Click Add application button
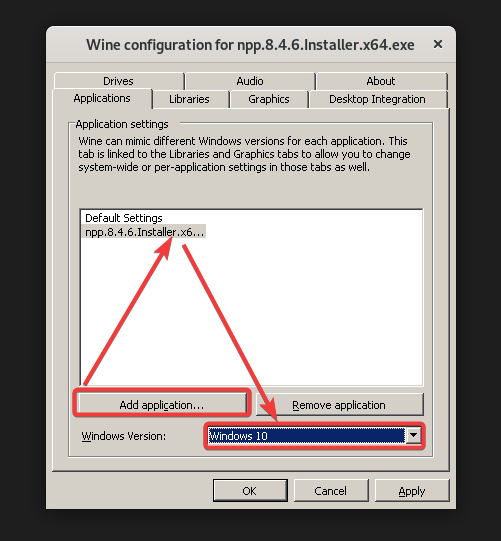Image resolution: width=501 pixels, height=541 pixels. point(161,405)
